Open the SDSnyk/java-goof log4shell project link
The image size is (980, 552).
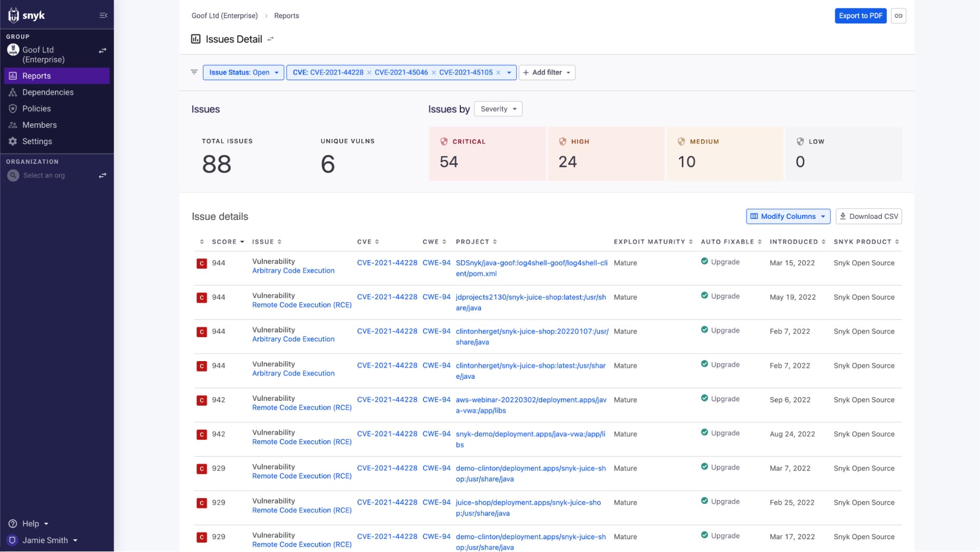(x=531, y=268)
